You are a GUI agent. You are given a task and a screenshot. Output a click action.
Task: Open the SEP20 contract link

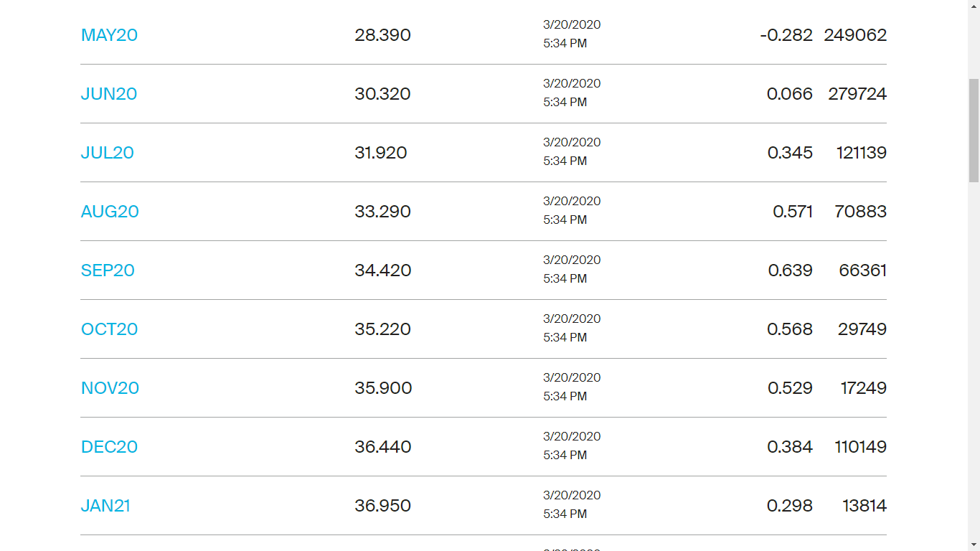click(108, 270)
